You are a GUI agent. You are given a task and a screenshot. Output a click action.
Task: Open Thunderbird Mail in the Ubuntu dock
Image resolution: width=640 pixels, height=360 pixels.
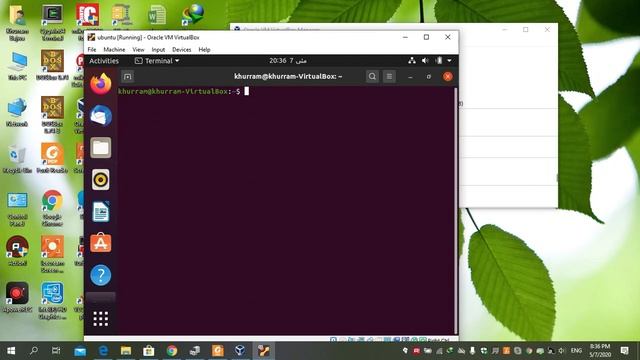click(x=100, y=116)
